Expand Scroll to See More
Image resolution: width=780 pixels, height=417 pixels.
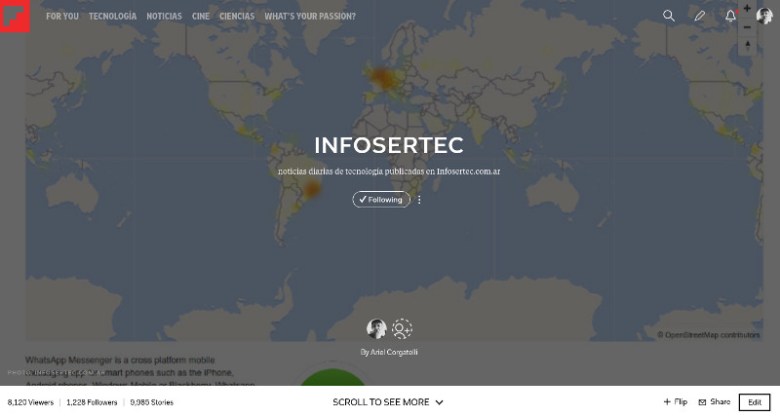tap(388, 402)
